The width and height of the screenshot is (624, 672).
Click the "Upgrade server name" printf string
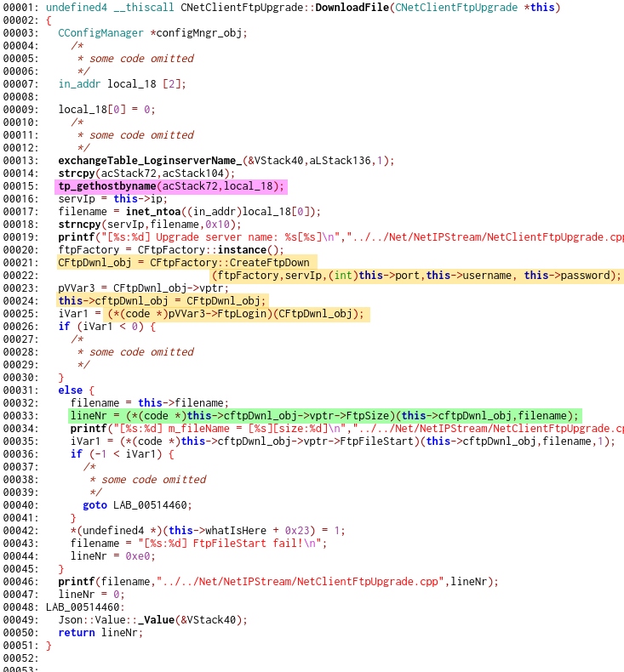pos(218,237)
